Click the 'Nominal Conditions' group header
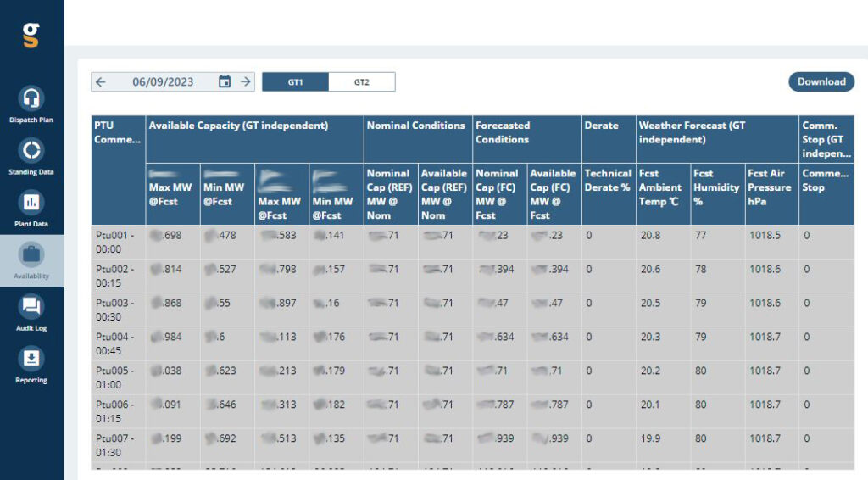The height and width of the screenshot is (480, 868). (x=417, y=139)
